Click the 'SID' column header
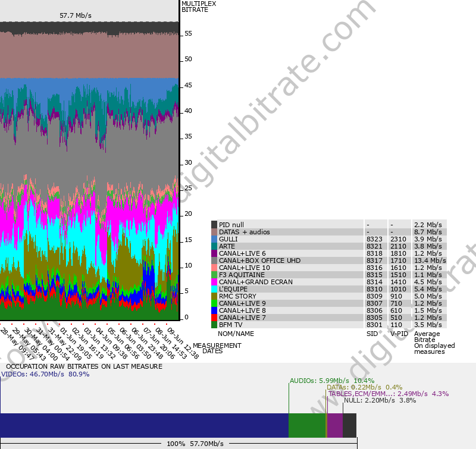The image size is (476, 449). tap(372, 334)
